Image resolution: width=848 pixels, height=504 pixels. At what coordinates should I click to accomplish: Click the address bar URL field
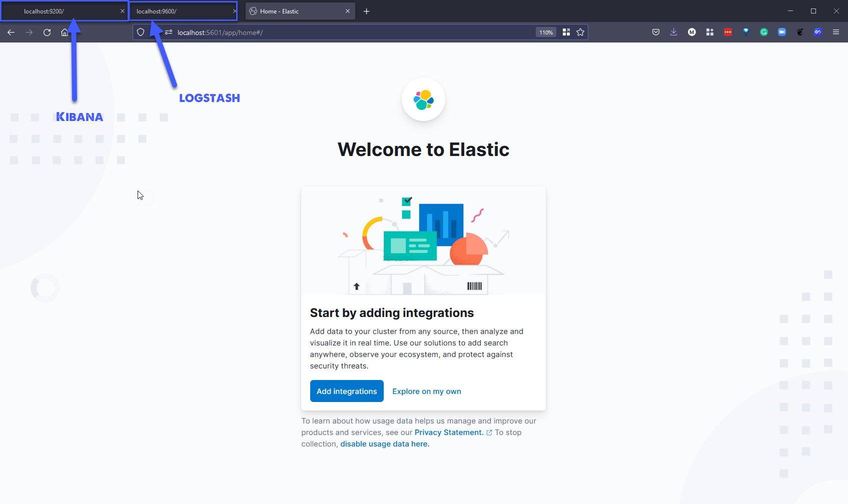pyautogui.click(x=350, y=32)
